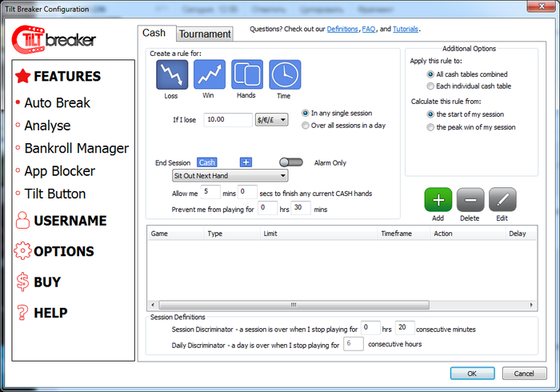Open the BUY section
Viewport: 560px width, 392px height.
[47, 282]
